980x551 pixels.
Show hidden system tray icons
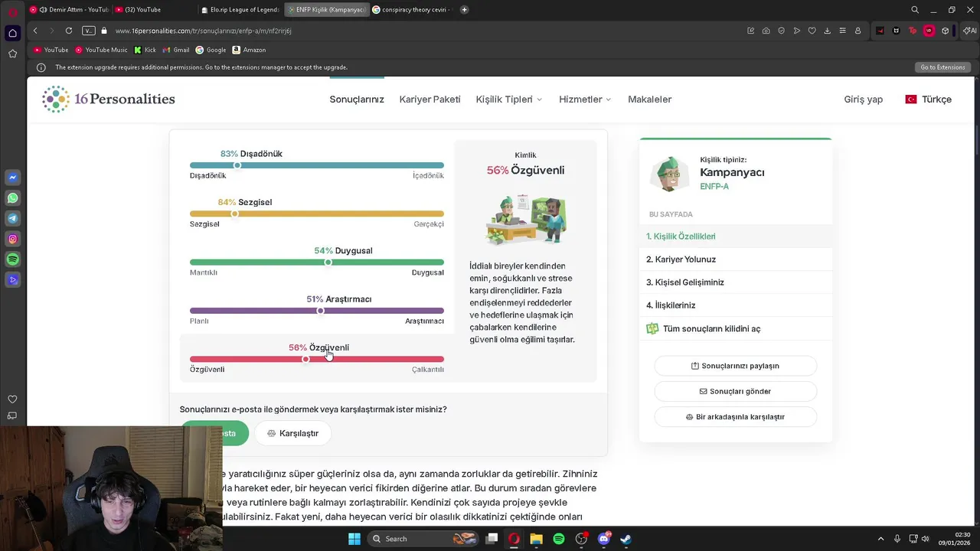(880, 539)
